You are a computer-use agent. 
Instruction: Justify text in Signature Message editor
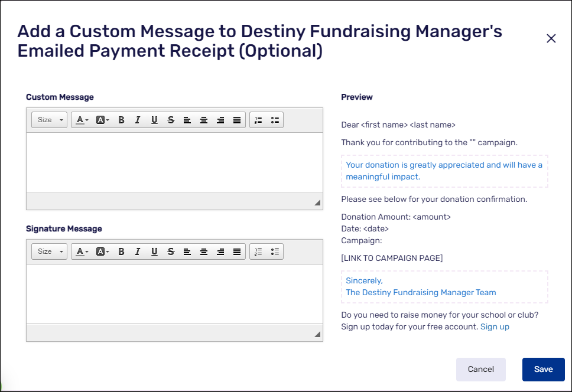237,251
